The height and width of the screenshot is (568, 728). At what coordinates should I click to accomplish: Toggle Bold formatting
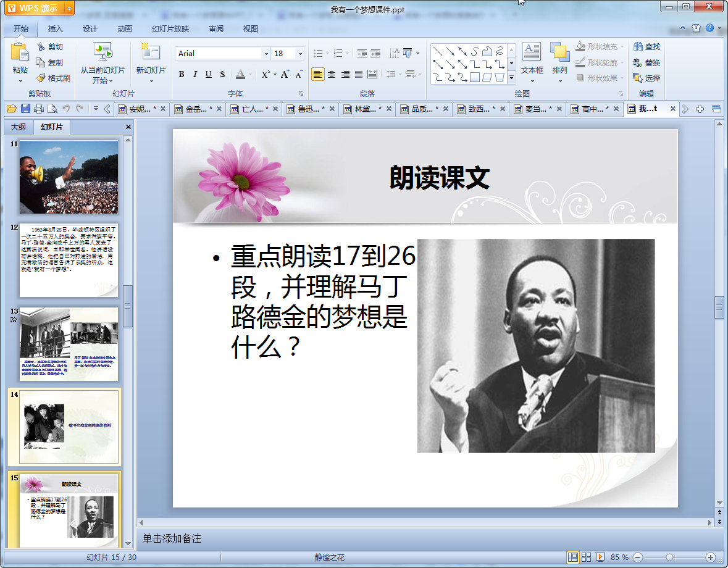[x=182, y=74]
